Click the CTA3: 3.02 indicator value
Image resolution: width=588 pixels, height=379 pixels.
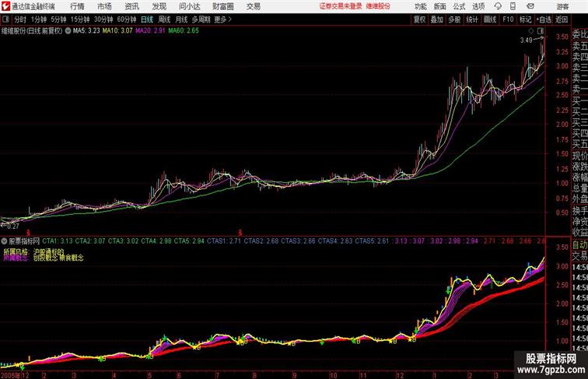(x=123, y=241)
